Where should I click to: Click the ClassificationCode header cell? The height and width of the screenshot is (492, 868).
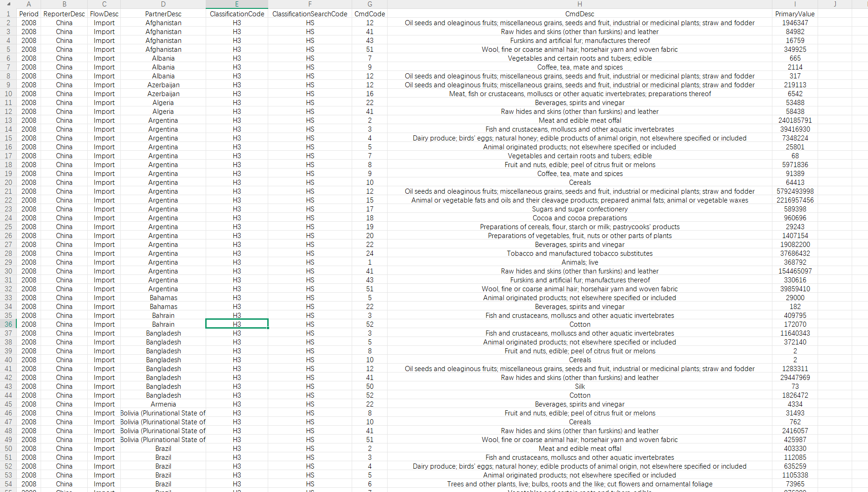237,14
